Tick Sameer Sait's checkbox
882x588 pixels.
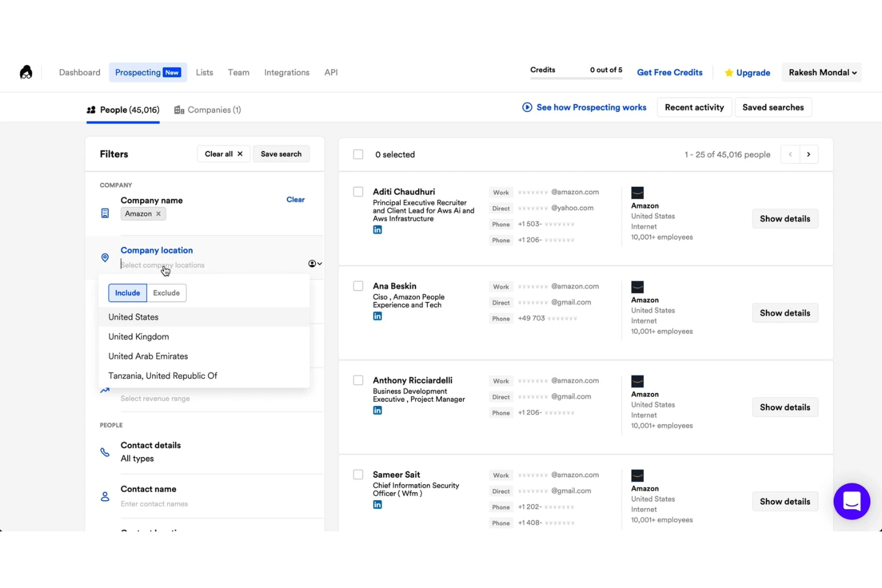[358, 475]
